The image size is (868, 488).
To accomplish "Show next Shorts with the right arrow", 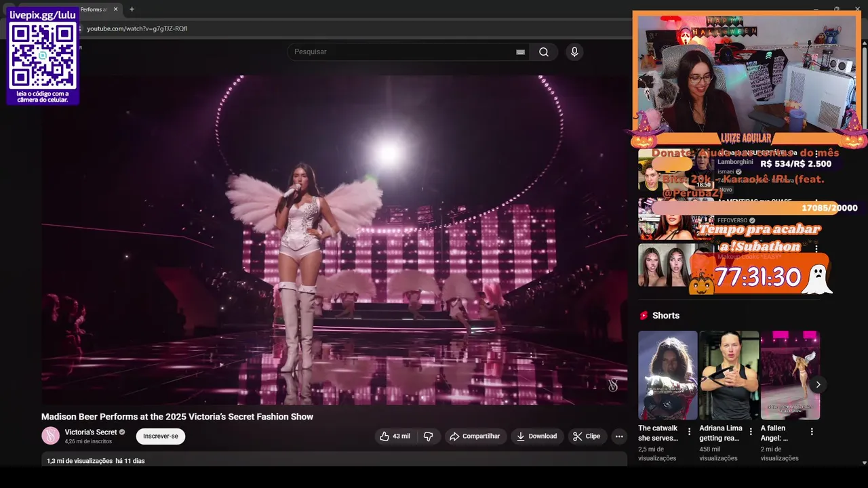I will coord(818,384).
